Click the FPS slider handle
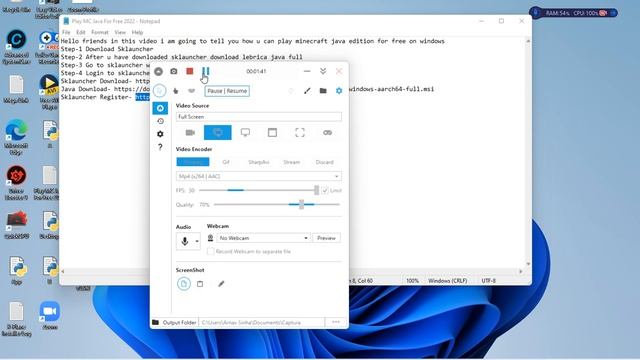 click(316, 190)
